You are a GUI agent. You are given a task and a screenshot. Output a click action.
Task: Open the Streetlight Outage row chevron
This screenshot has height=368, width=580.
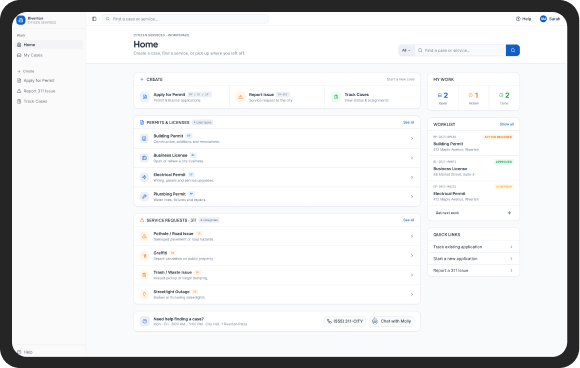tap(412, 295)
